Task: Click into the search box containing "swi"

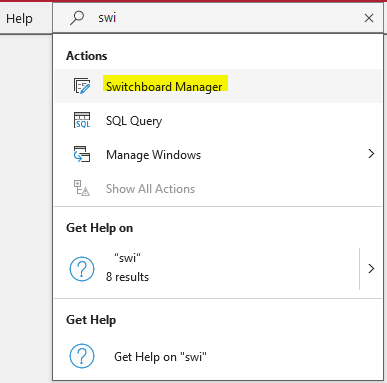Action: [218, 18]
